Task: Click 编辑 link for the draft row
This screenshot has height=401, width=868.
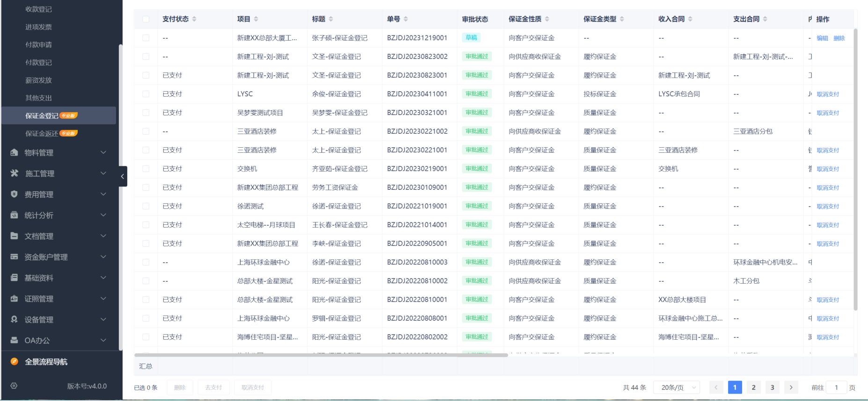Action: click(x=822, y=38)
